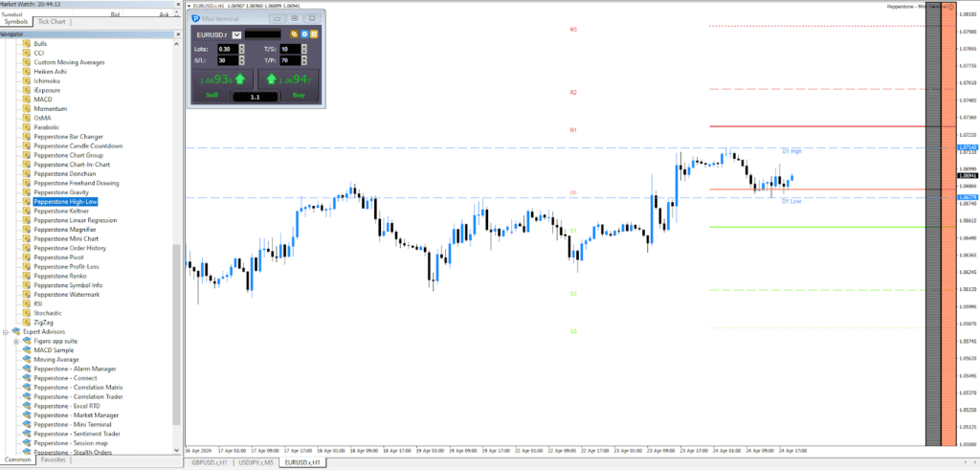Select Pepperstone Order History in Navigator
The image size is (980, 470).
click(x=70, y=248)
